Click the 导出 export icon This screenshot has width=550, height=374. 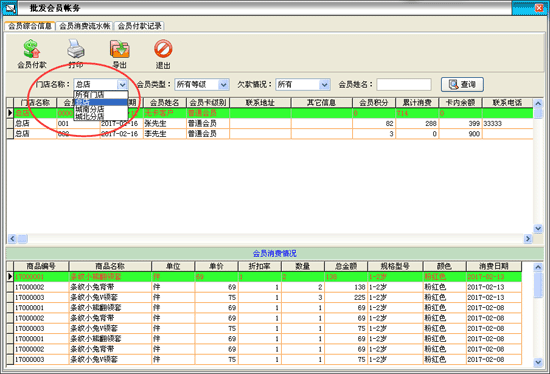(120, 49)
